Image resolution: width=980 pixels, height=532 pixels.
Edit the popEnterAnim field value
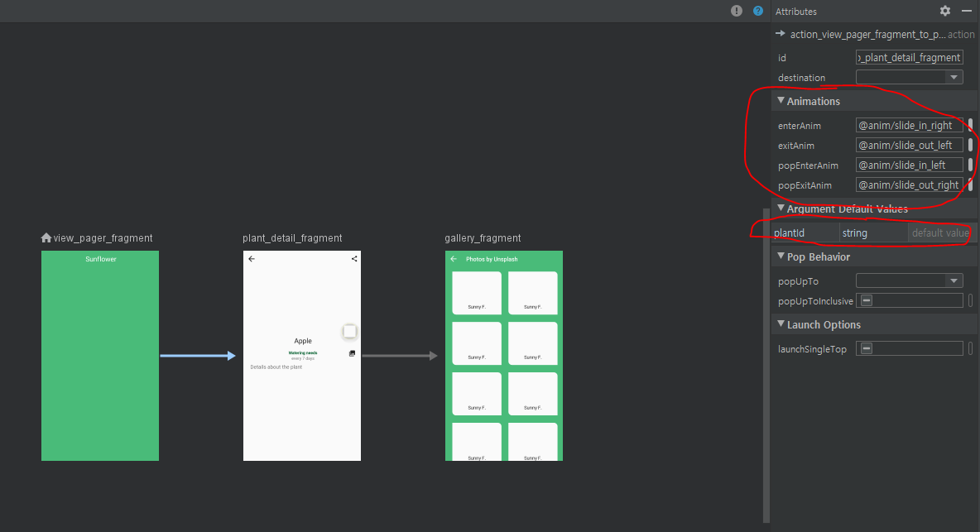click(910, 165)
